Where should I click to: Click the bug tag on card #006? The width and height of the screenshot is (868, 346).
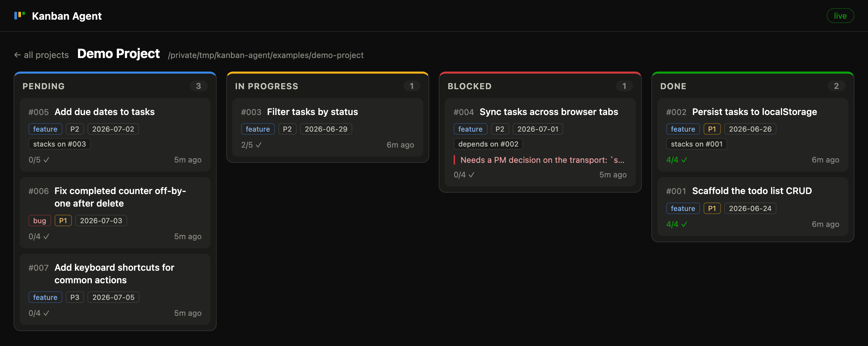click(40, 220)
